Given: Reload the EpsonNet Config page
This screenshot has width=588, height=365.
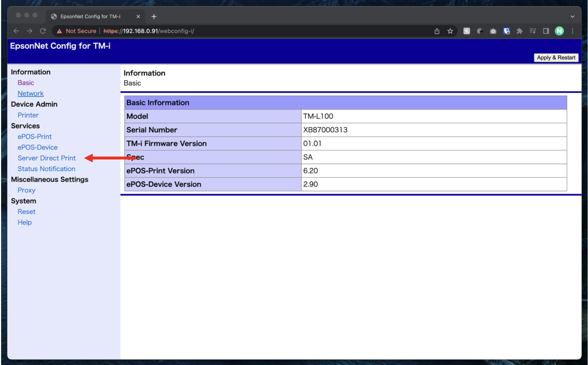Looking at the screenshot, I should coord(43,31).
